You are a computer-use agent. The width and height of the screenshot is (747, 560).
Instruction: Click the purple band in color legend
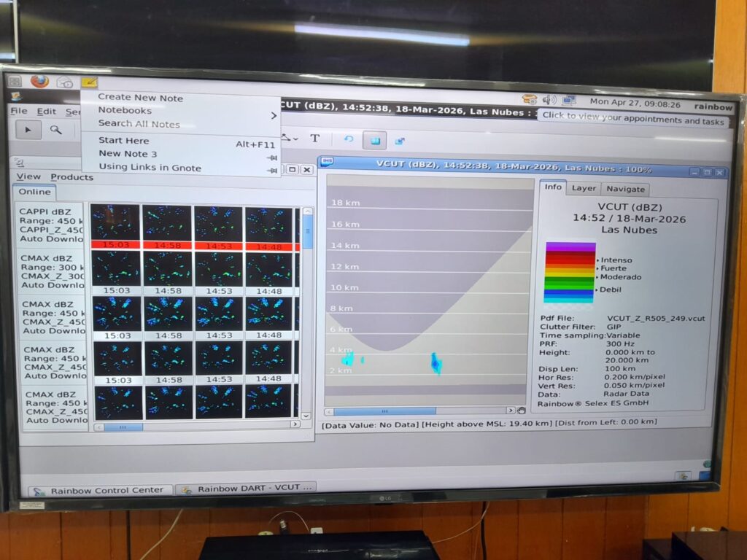570,247
